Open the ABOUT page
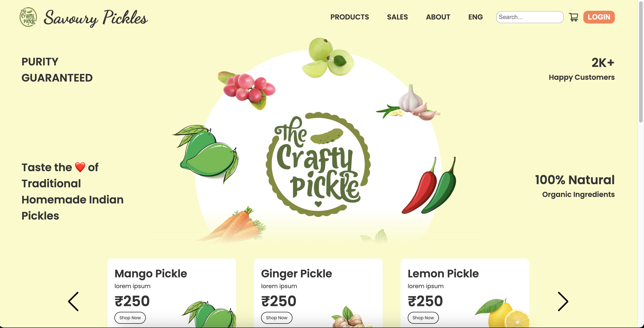This screenshot has width=644, height=328. click(438, 17)
